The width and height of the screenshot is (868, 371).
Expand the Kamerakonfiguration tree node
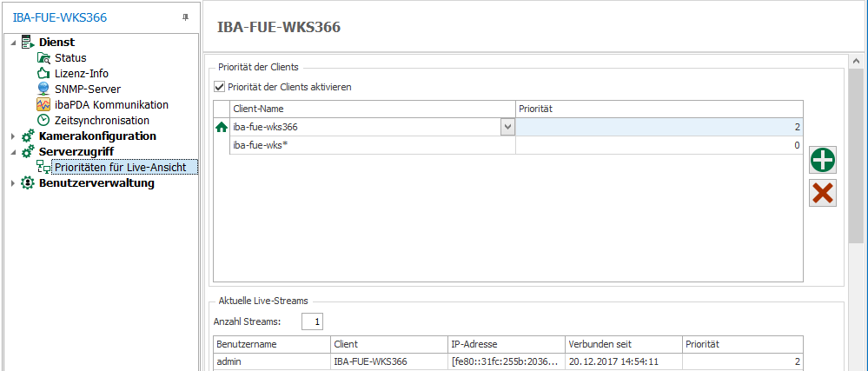(x=13, y=136)
